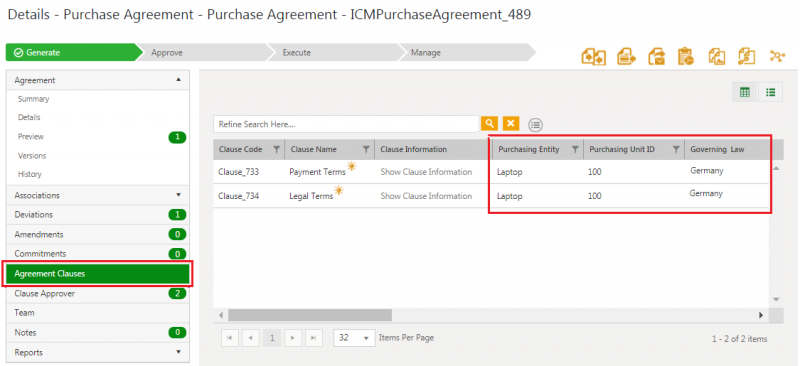Click the compare documents icon with two arrows
Screen dimensions: 800x366
click(593, 57)
